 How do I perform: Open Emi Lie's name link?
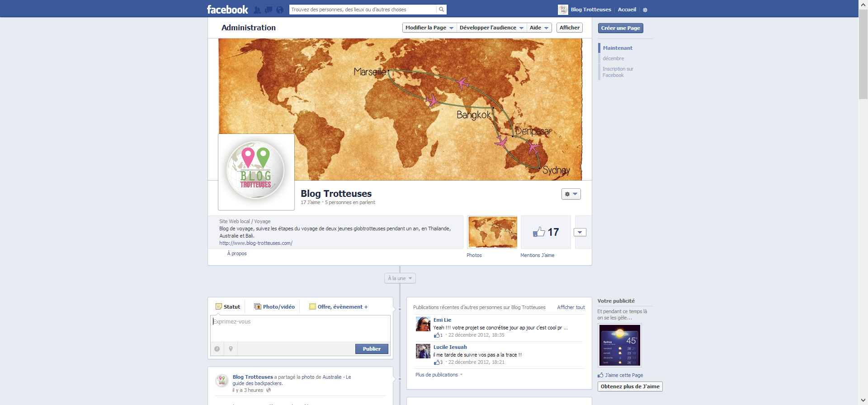point(442,320)
